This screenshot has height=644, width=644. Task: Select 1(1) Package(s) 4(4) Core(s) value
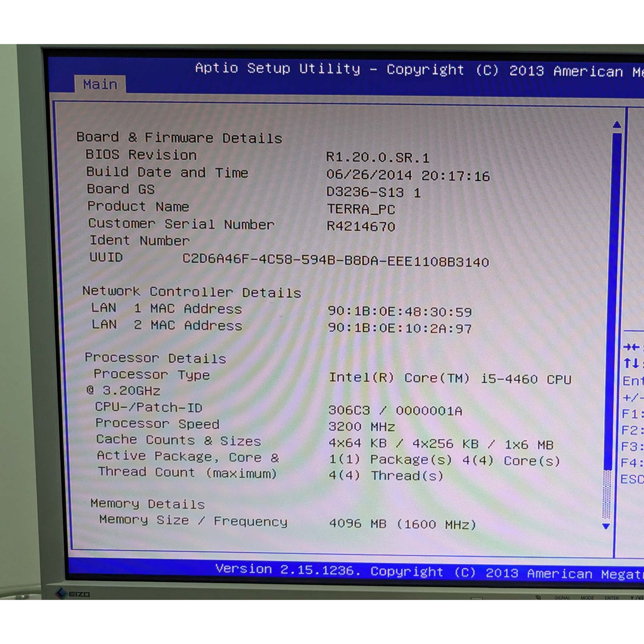(x=445, y=461)
